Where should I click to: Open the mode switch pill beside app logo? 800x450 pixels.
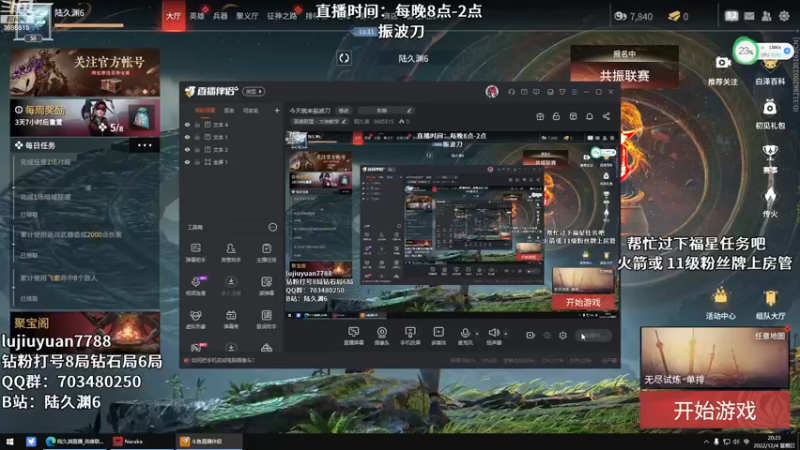[254, 91]
